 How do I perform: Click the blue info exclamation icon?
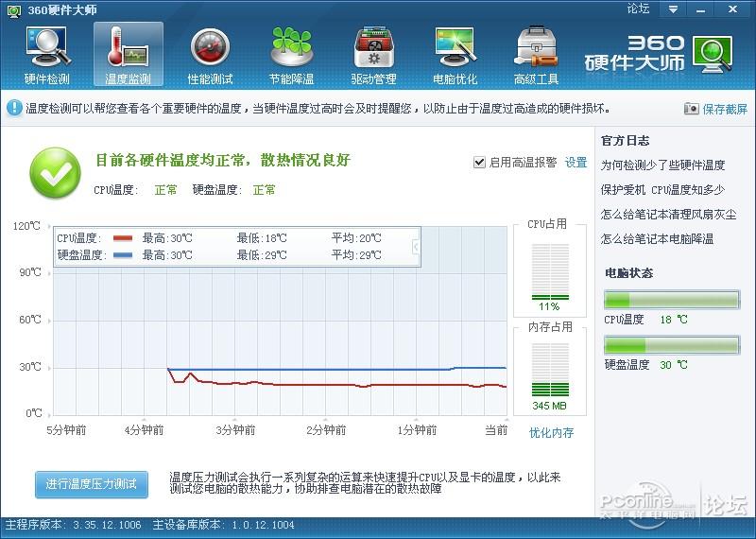(x=14, y=108)
